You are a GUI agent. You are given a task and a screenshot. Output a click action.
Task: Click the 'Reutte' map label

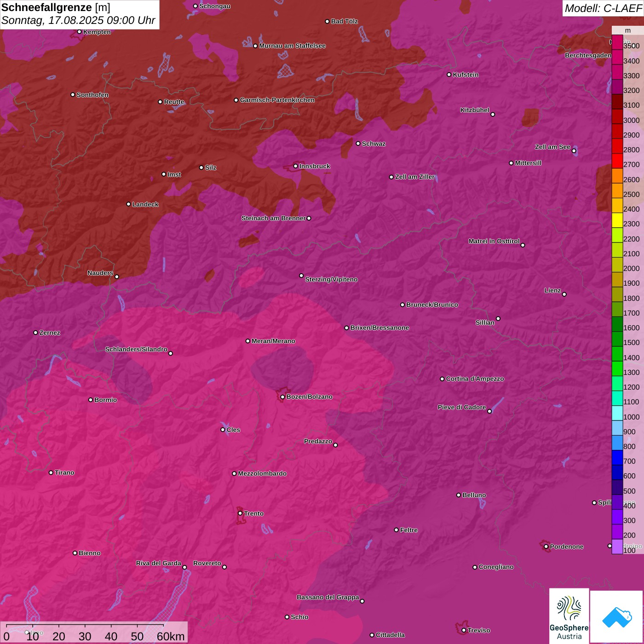[x=174, y=102]
